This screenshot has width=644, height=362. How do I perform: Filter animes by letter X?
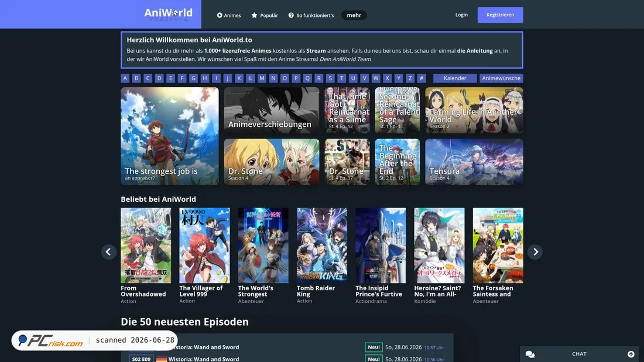click(387, 78)
